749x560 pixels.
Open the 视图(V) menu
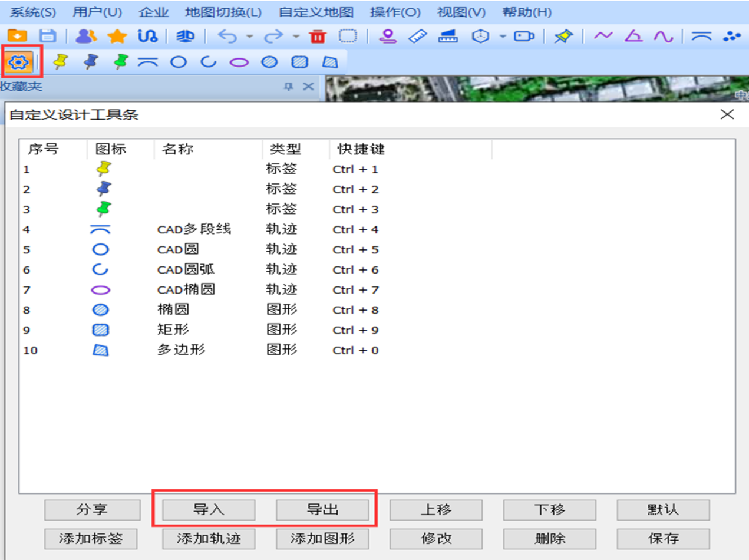coord(461,12)
